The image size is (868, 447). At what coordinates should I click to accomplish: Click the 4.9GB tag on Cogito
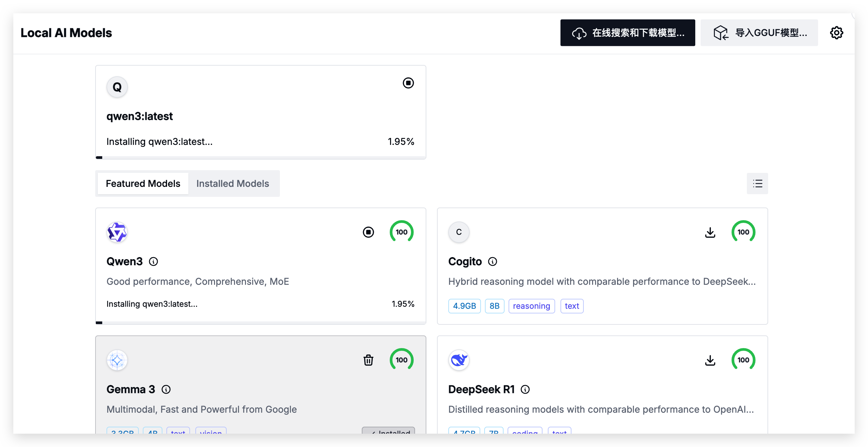(464, 306)
